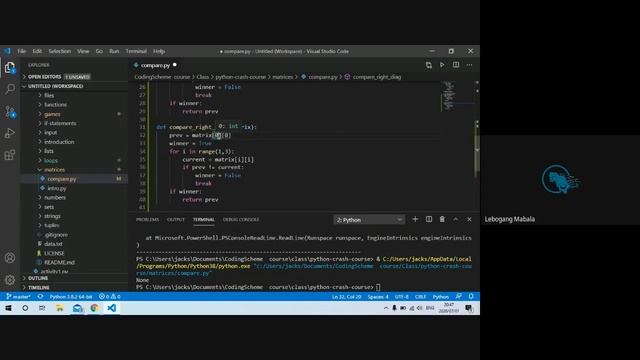
Task: Split the terminal panel
Action: 429,219
